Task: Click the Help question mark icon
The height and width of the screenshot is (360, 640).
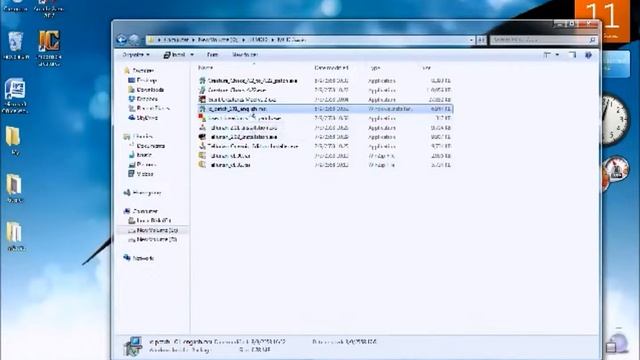Action: (x=588, y=55)
